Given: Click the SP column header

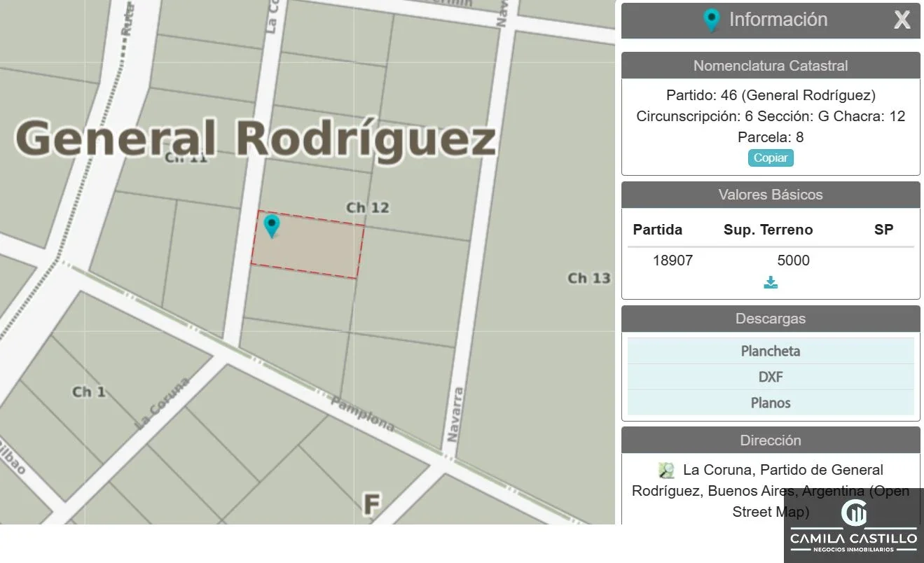Looking at the screenshot, I should (x=884, y=230).
